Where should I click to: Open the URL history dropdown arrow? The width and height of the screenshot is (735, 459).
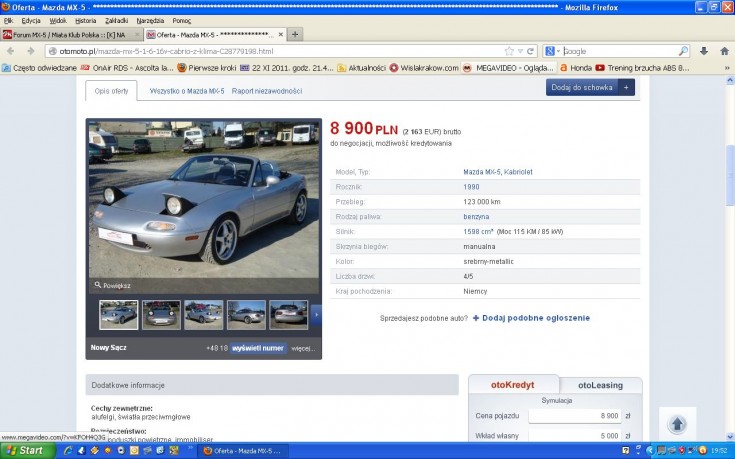[520, 51]
